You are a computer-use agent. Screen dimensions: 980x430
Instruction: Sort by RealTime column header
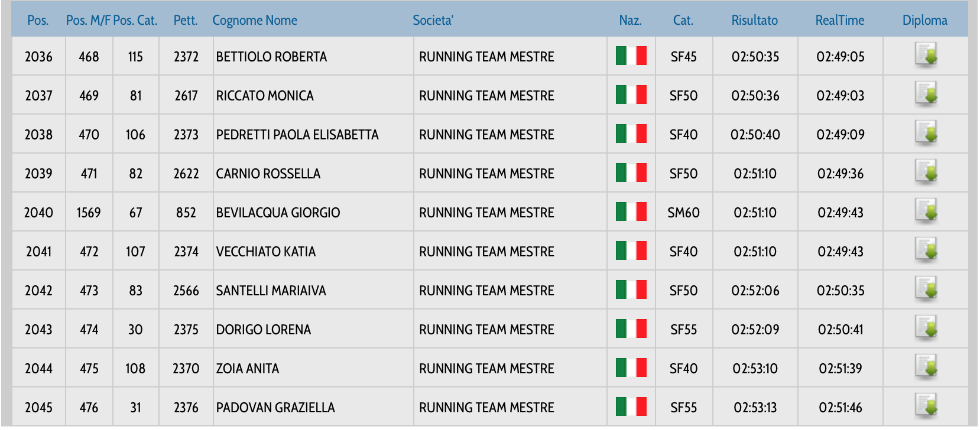pyautogui.click(x=839, y=20)
